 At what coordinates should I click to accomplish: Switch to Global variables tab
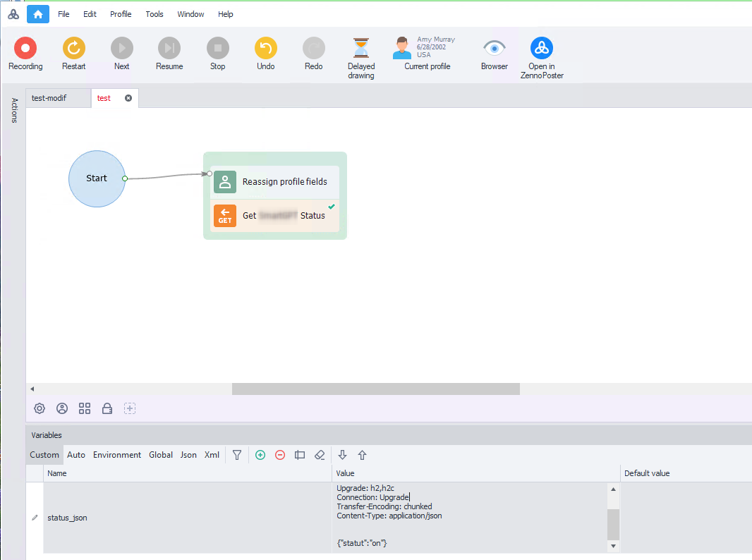(x=161, y=455)
